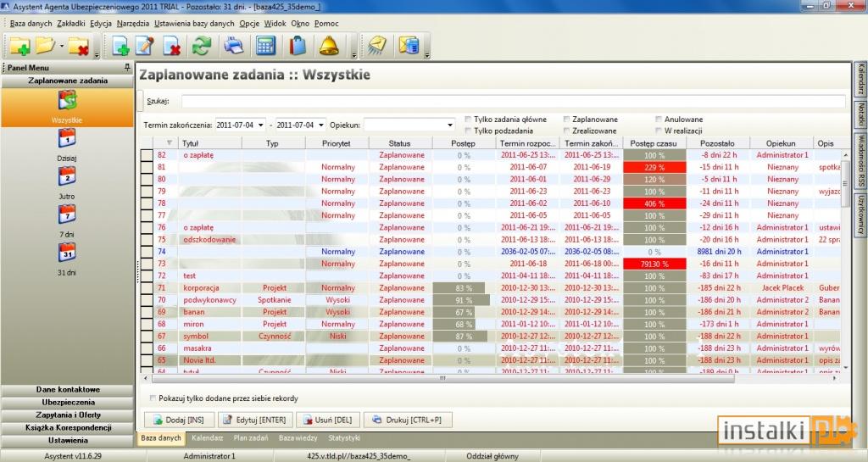This screenshot has height=462, width=868.
Task: Click the Usuń [DEL] button
Action: [328, 420]
